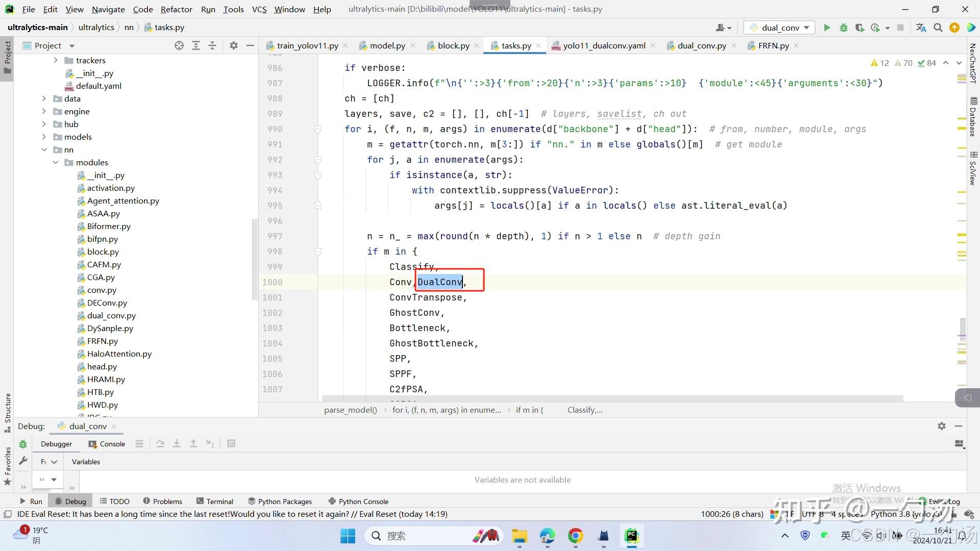Open the Refactor menu
This screenshot has width=980, height=551.
(176, 9)
